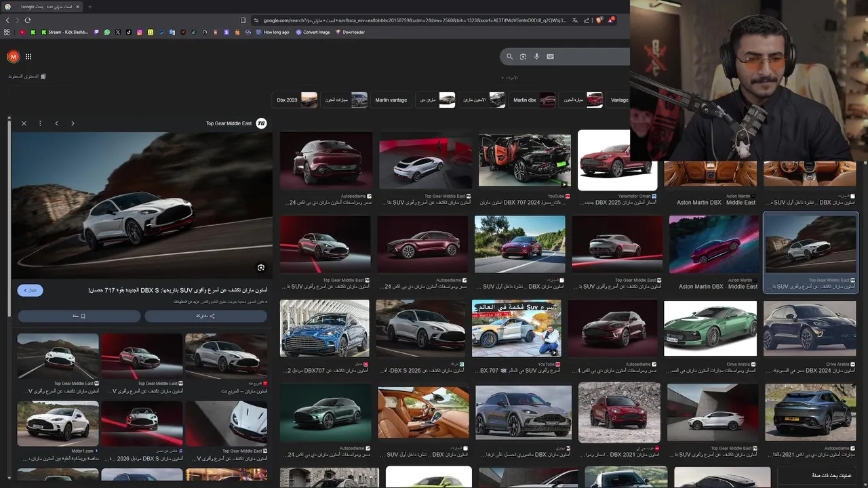868x488 pixels.
Task: Reload the page
Action: 28,20
